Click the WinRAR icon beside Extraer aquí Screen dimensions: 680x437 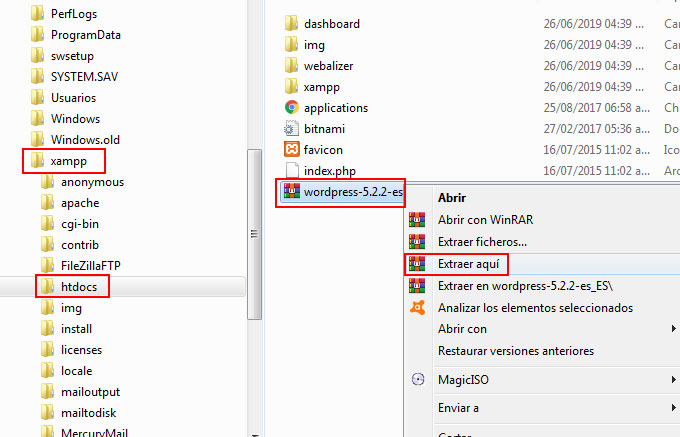click(417, 264)
